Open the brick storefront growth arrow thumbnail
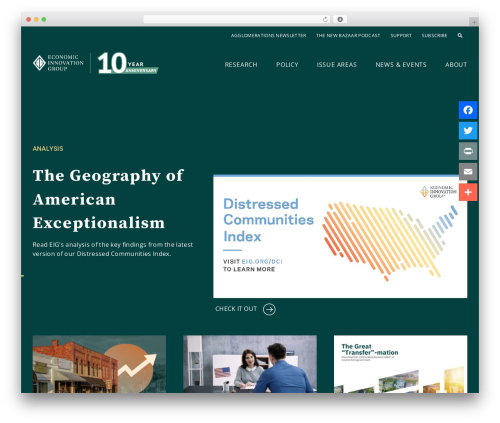Viewport: 500px width, 423px height. pyautogui.click(x=99, y=364)
